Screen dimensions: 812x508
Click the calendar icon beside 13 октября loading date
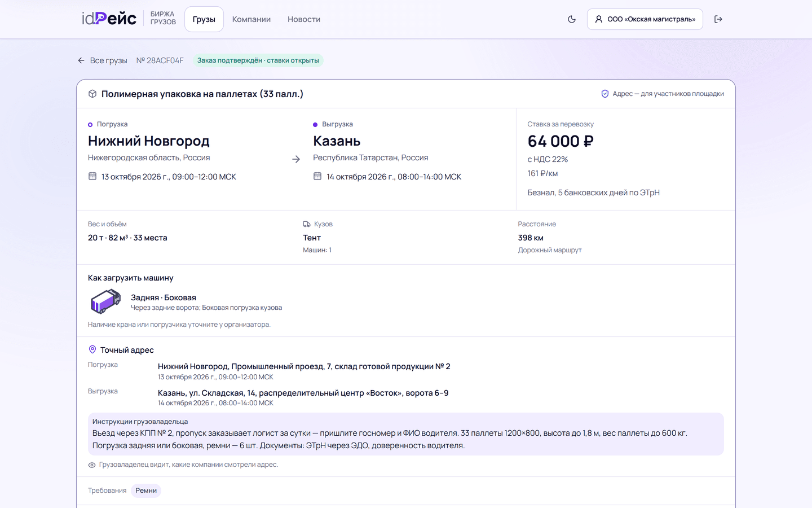[x=92, y=176]
